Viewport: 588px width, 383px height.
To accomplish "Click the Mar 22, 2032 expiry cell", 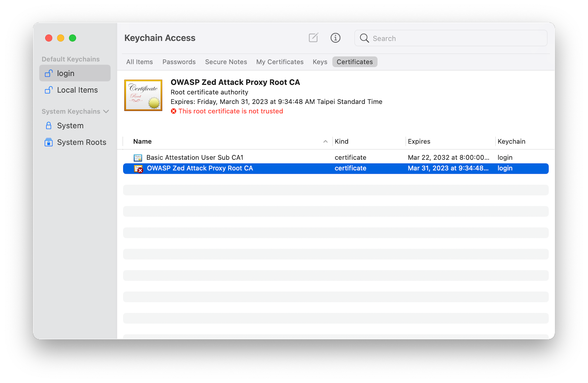I will pyautogui.click(x=449, y=158).
